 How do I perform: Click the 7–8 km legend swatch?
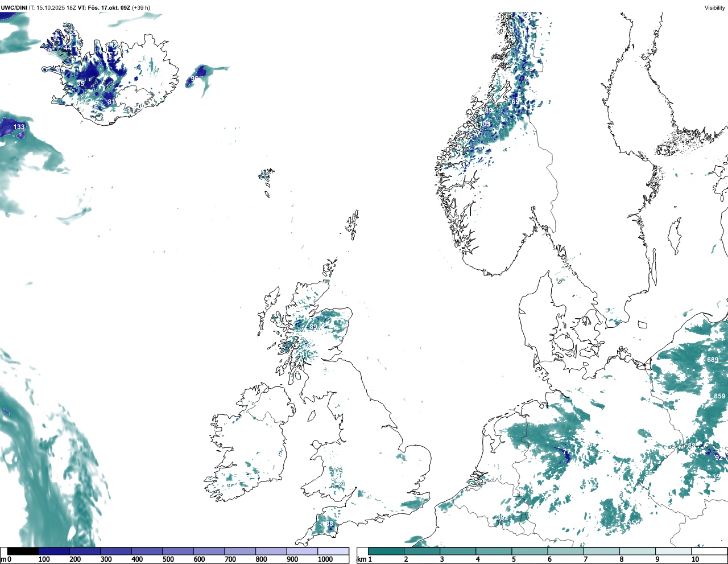pyautogui.click(x=601, y=551)
